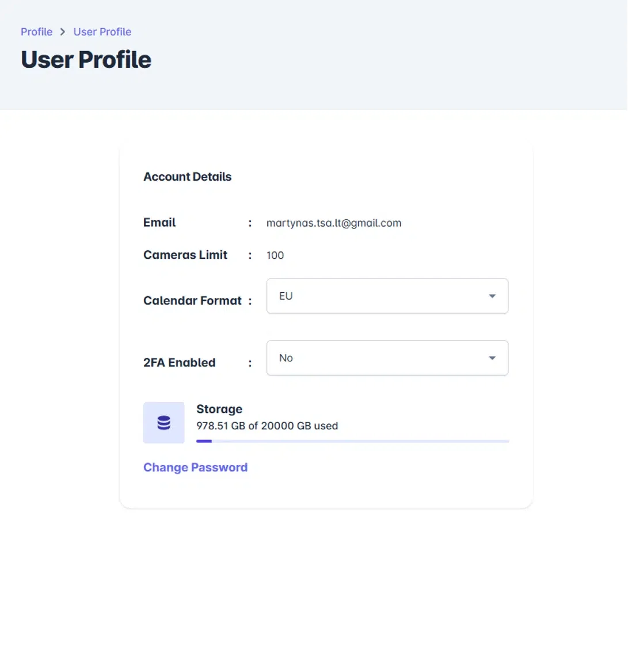Viewport: 628px width, 672px height.
Task: Click the breadcrumb chevron separator
Action: point(63,32)
